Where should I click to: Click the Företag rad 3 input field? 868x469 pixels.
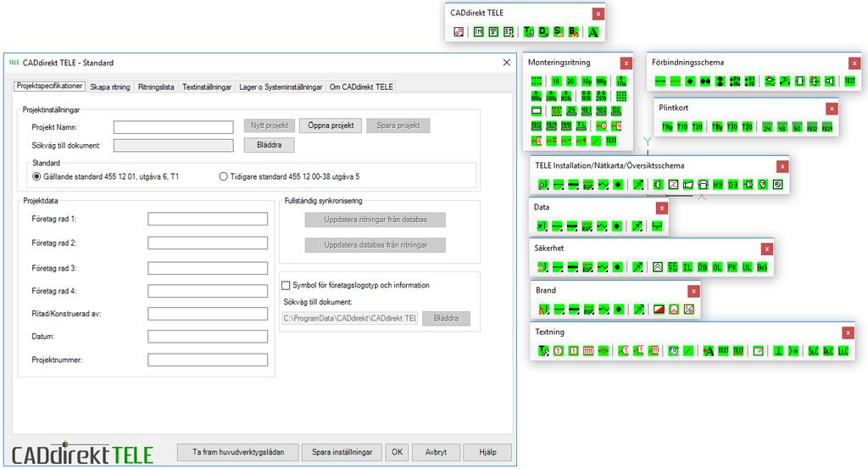pos(208,269)
